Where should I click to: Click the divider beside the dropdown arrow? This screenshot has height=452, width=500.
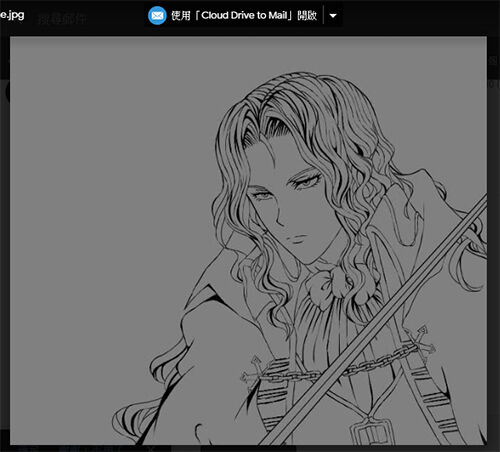click(x=323, y=15)
